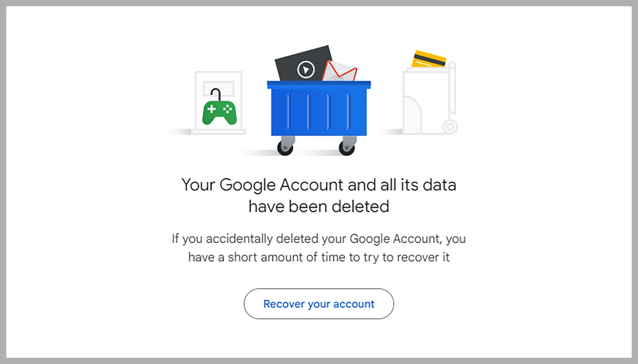Click the green game controller icon
Viewport: 638px width, 364px height.
point(220,112)
